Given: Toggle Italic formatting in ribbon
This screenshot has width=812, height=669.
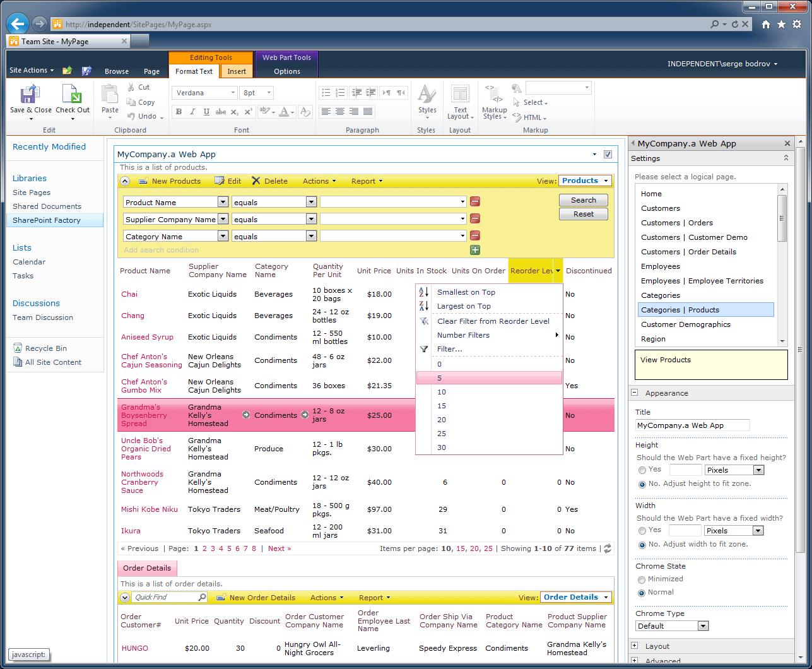Looking at the screenshot, I should pos(192,112).
